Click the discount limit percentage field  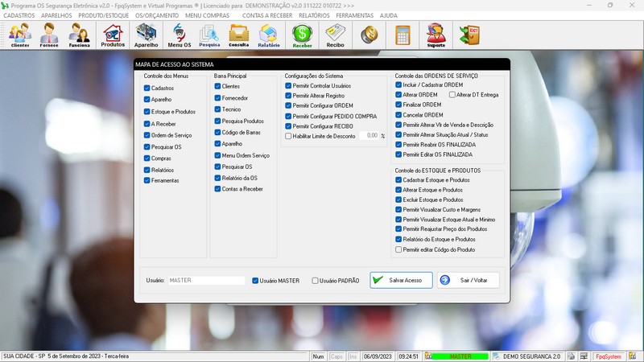coord(369,135)
